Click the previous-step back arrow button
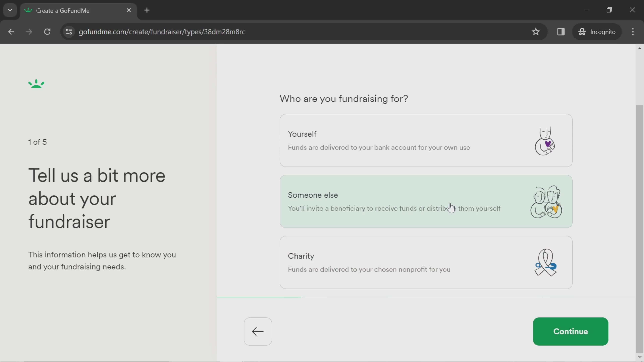Image resolution: width=644 pixels, height=362 pixels. (258, 331)
